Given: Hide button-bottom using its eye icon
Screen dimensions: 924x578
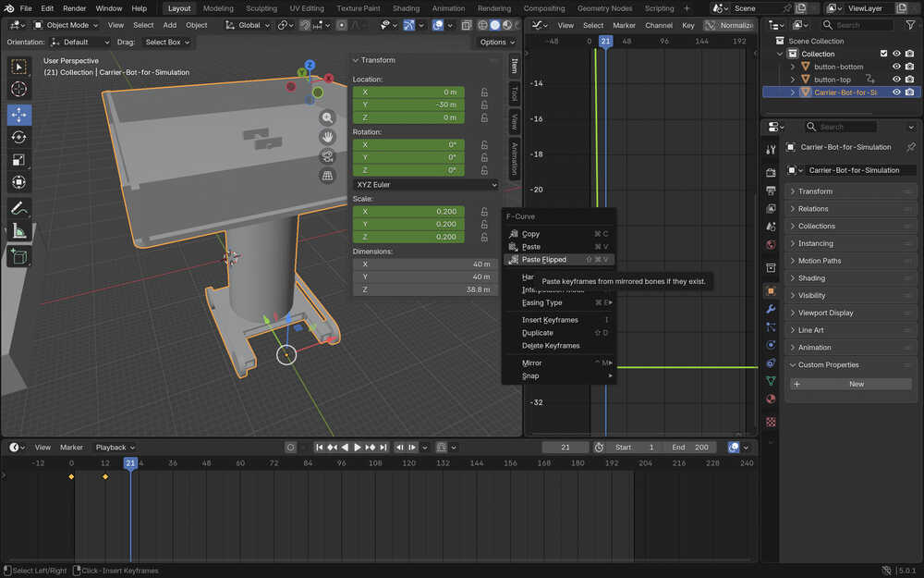Looking at the screenshot, I should coord(896,67).
